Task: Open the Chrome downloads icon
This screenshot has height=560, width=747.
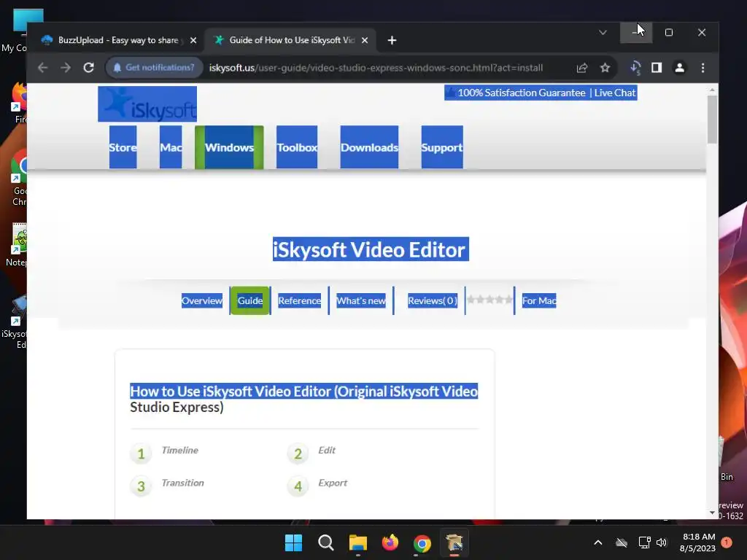Action: click(635, 68)
